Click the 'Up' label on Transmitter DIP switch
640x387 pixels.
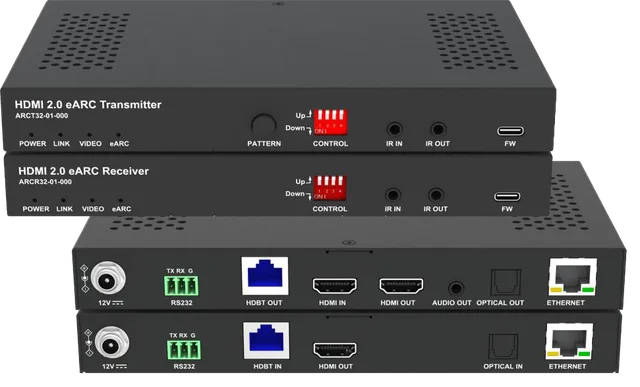(x=300, y=116)
